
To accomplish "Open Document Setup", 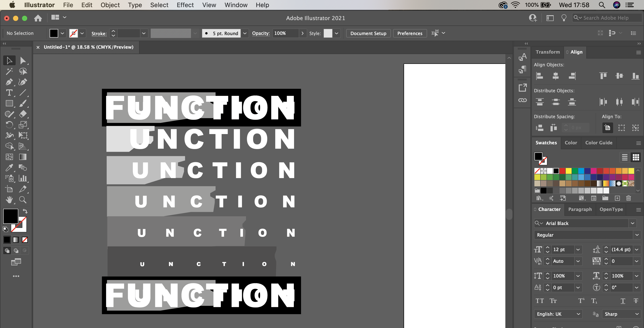I will [368, 33].
